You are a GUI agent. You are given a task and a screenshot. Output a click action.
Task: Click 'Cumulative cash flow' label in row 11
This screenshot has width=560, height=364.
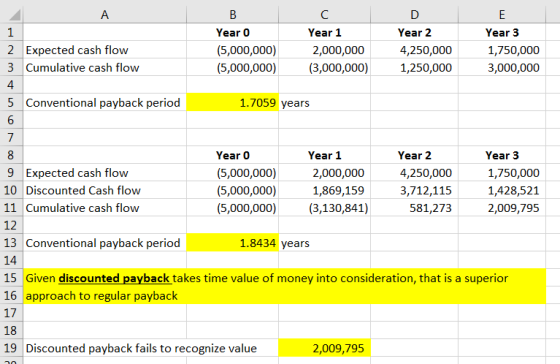point(82,208)
